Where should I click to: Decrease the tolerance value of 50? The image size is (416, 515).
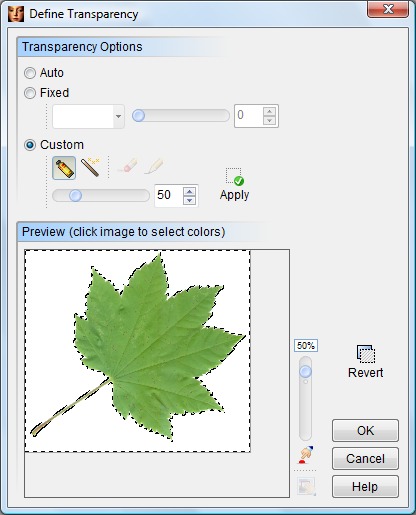(190, 200)
